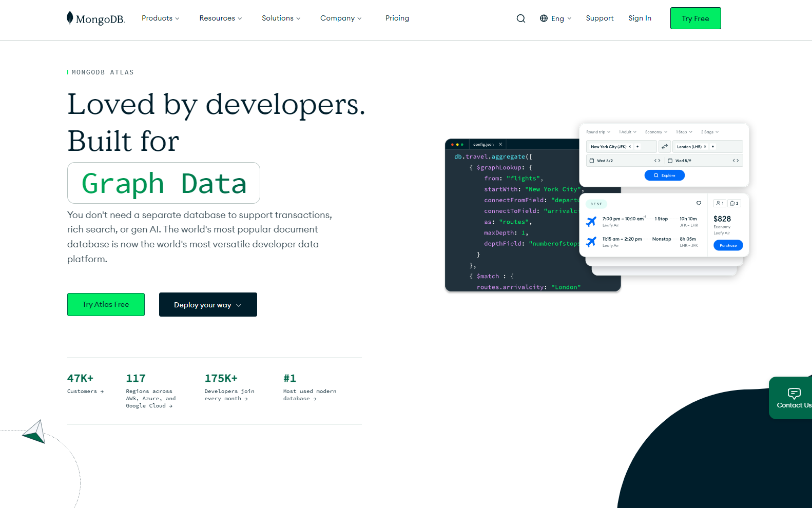Click the London destination field
This screenshot has height=508, width=812.
(x=708, y=147)
